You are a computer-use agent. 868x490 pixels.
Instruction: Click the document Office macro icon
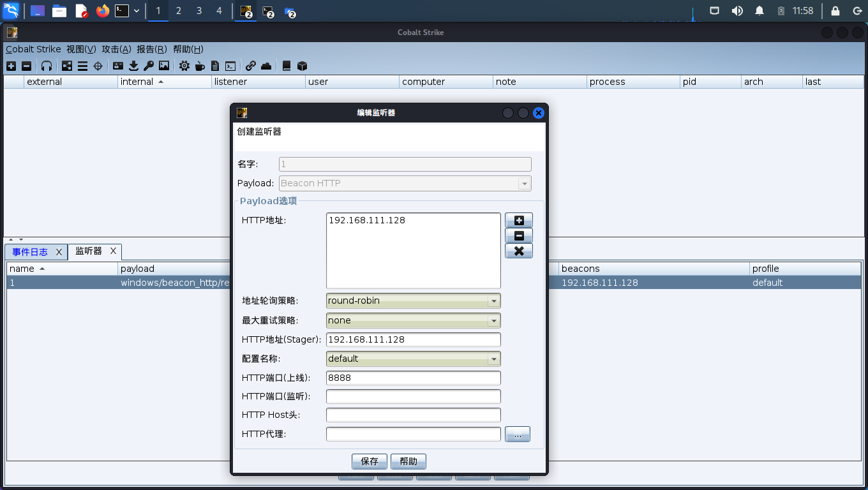(215, 66)
